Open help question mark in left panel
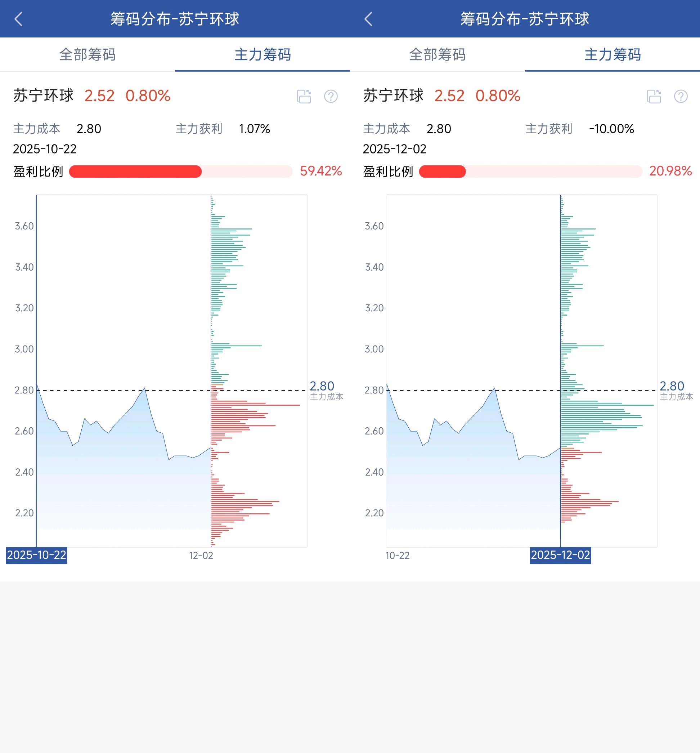 pyautogui.click(x=331, y=96)
